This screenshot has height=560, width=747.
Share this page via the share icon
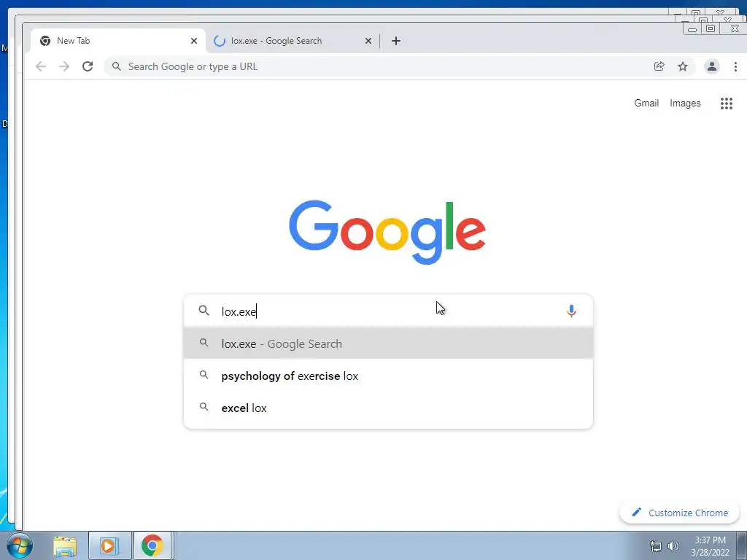point(659,66)
